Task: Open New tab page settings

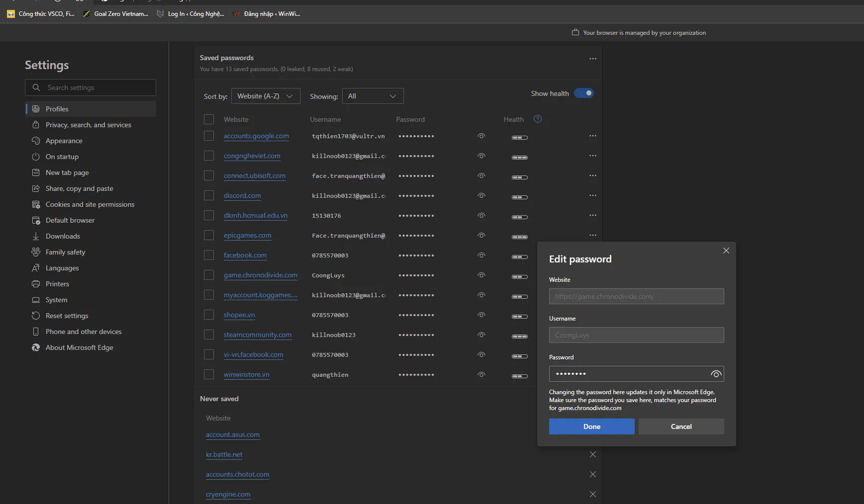Action: tap(67, 172)
